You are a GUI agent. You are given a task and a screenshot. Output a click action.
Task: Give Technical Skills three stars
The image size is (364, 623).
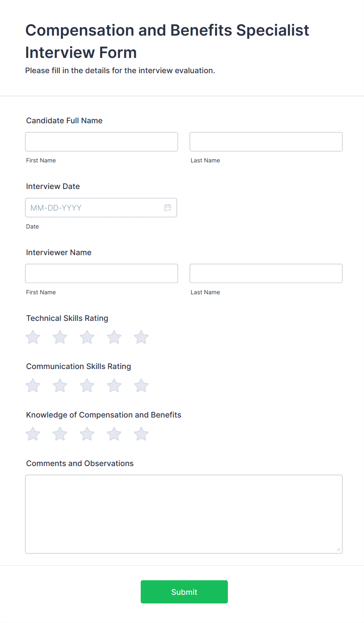click(x=87, y=337)
